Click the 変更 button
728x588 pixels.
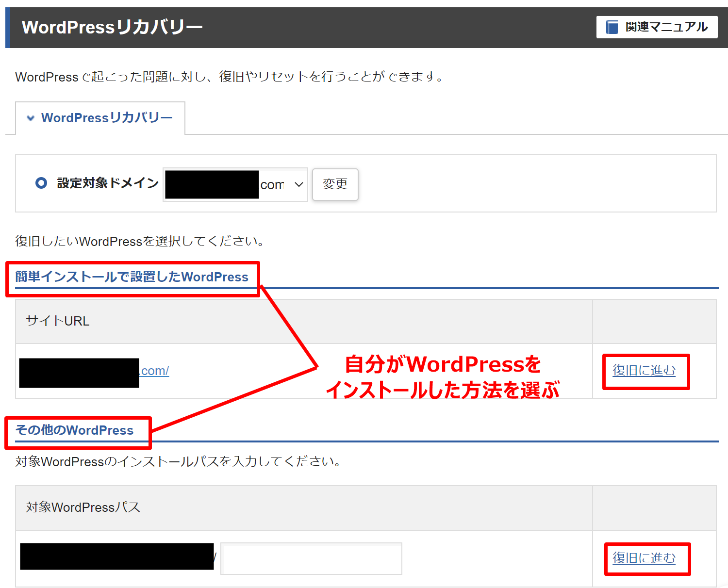point(335,184)
